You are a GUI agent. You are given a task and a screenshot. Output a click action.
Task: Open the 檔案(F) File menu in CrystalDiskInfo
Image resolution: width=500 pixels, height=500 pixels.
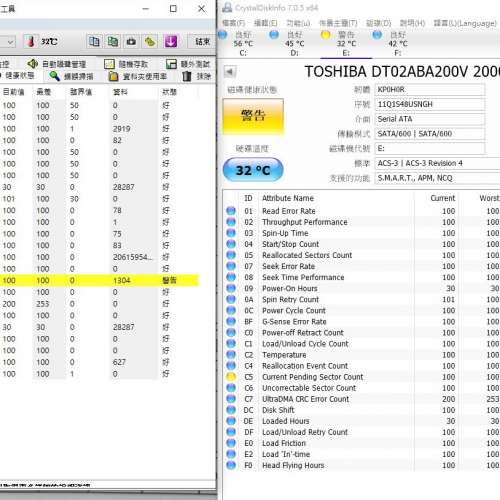pyautogui.click(x=234, y=23)
